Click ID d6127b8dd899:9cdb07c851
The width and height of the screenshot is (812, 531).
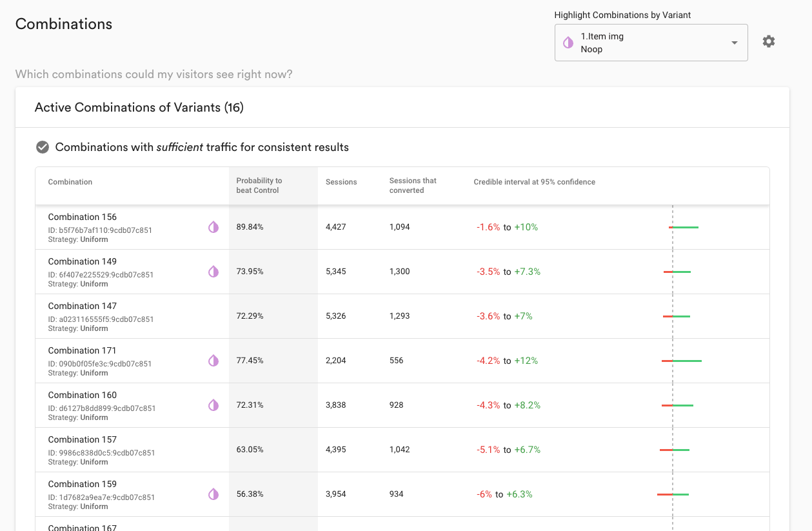[x=102, y=408]
